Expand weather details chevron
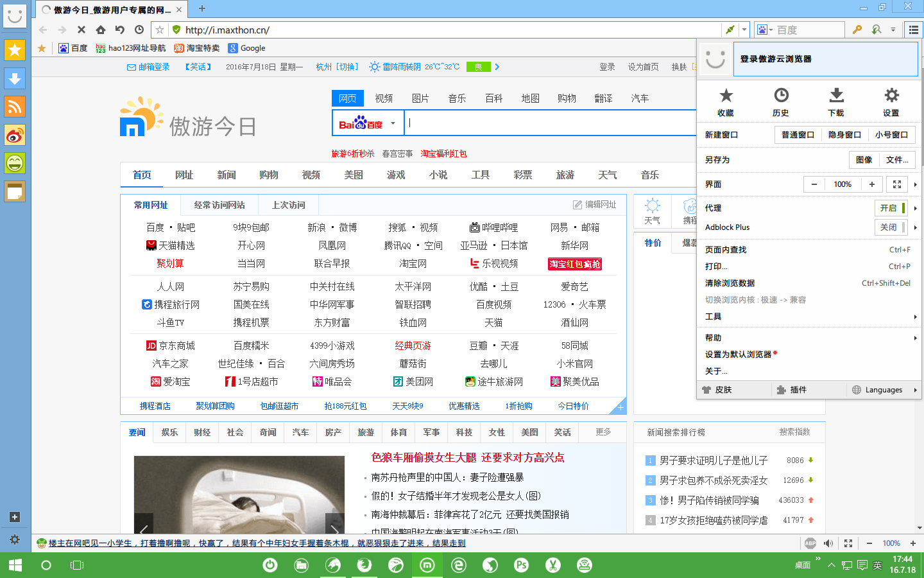 tap(497, 67)
